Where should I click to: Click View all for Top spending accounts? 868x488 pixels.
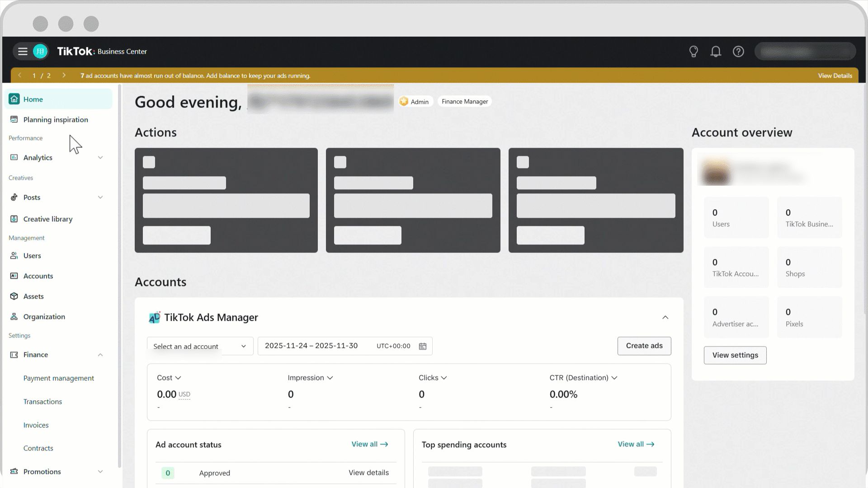click(x=636, y=444)
